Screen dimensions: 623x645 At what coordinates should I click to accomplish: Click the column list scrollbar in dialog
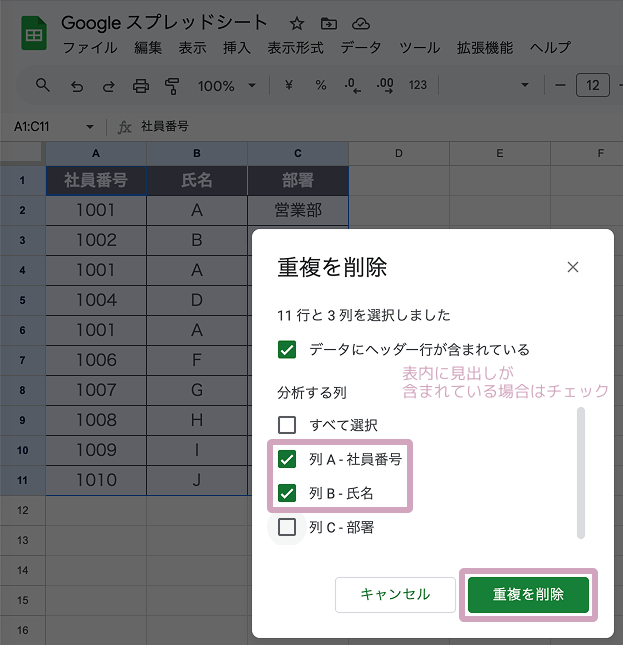click(x=581, y=473)
